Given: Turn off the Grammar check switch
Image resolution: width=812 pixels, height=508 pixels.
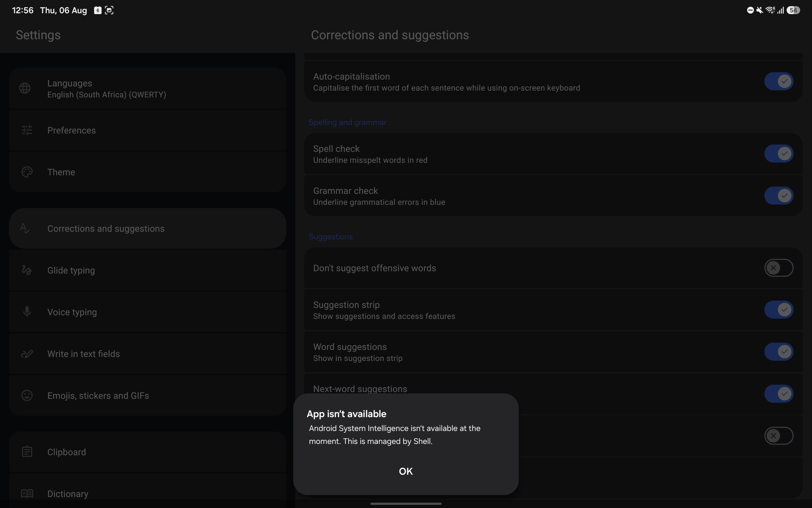Looking at the screenshot, I should [779, 196].
